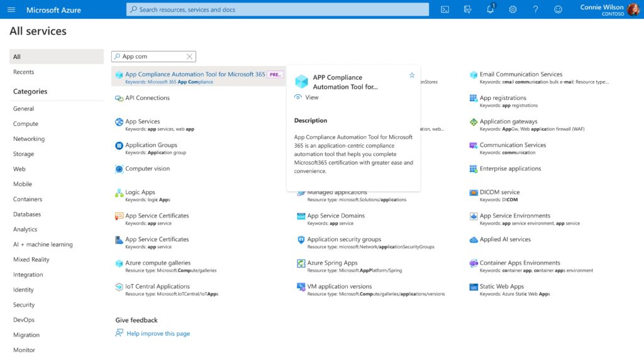Open the notifications bell
This screenshot has height=362, width=644.
(490, 9)
